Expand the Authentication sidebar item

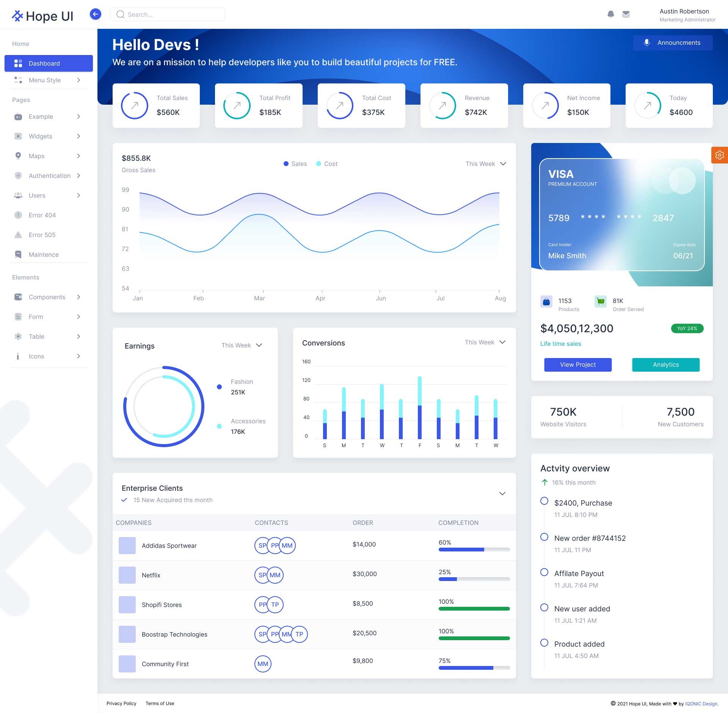[49, 176]
